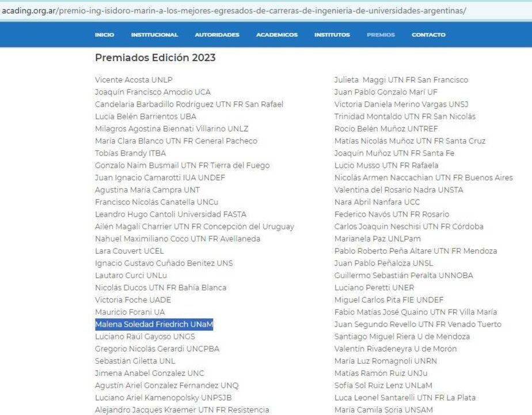
Task: Click 'Victoria Daniela Merino Vargas UNSJ'
Action: (x=401, y=104)
